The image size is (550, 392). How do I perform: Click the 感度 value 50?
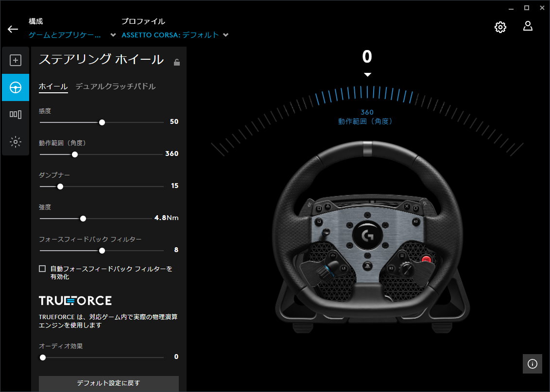[174, 121]
